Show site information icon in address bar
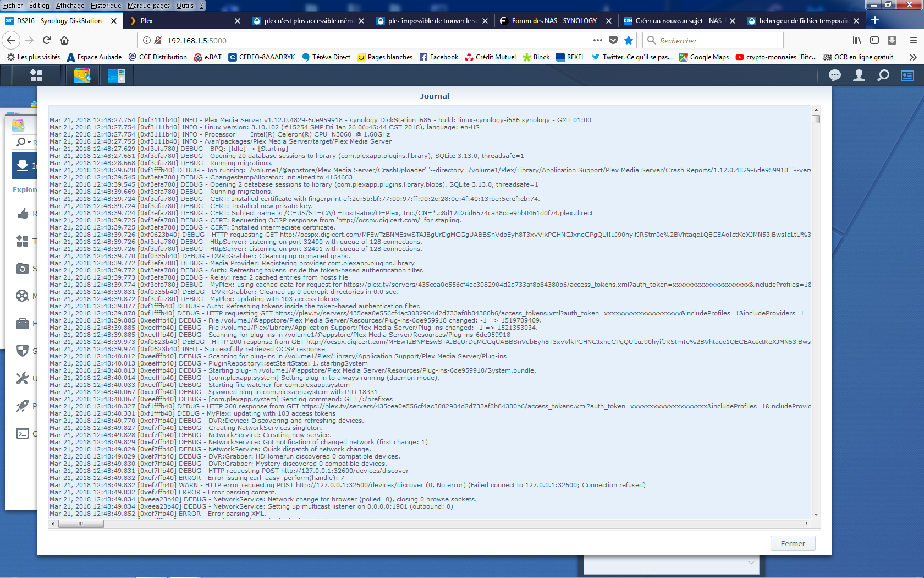The image size is (924, 578). click(x=147, y=40)
